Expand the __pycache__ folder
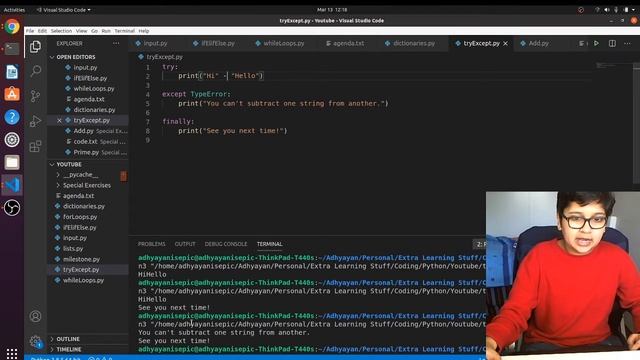Viewport: 640px width, 360px height. click(80, 175)
